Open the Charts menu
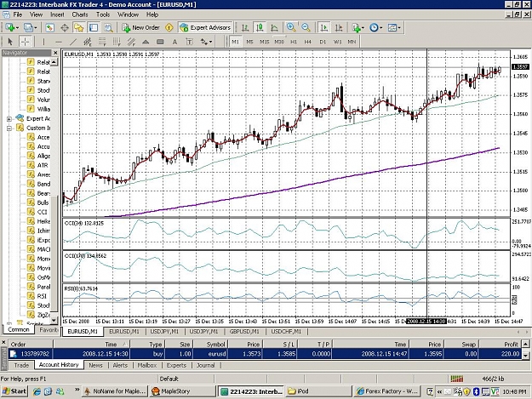The height and width of the screenshot is (399, 532). point(80,14)
